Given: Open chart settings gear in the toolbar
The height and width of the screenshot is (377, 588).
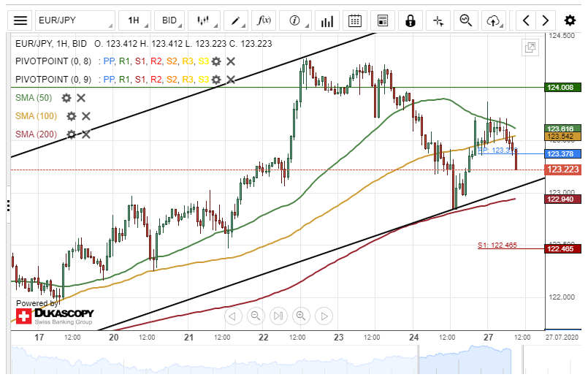Looking at the screenshot, I should 570,20.
